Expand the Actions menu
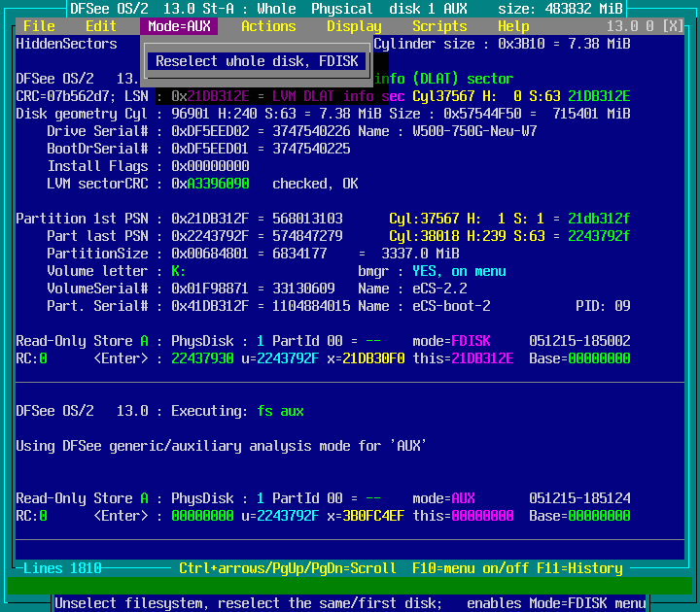This screenshot has height=612, width=700. [x=268, y=26]
